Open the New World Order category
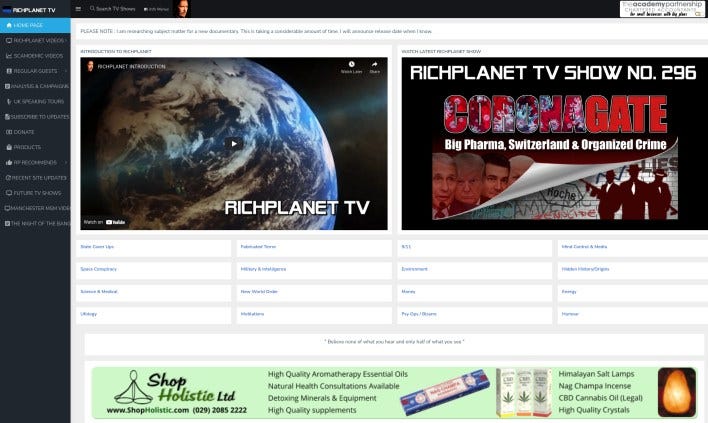The image size is (708, 423). tap(259, 292)
